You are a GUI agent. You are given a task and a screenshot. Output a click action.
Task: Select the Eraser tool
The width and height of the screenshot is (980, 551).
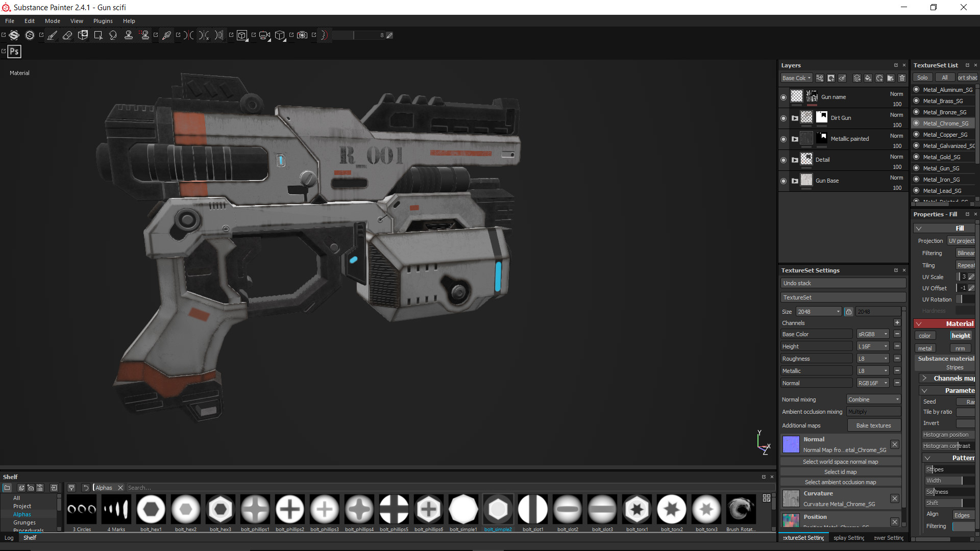tap(67, 35)
